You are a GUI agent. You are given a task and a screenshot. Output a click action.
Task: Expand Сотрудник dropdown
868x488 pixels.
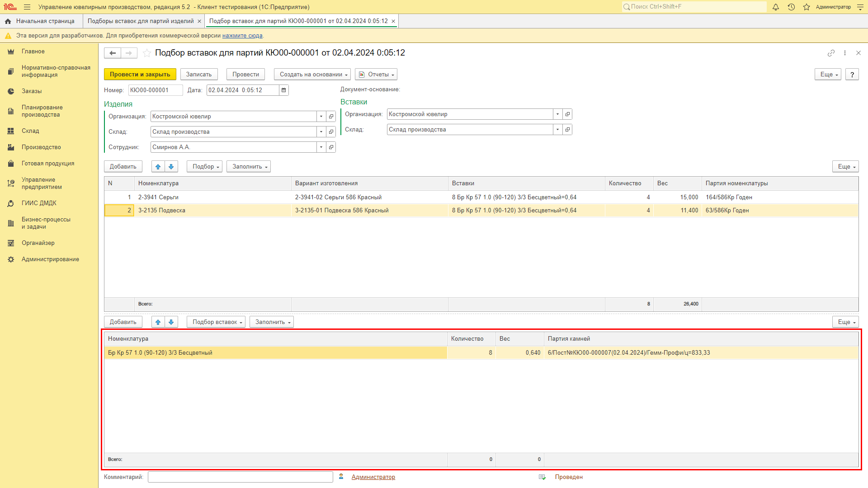pos(321,147)
